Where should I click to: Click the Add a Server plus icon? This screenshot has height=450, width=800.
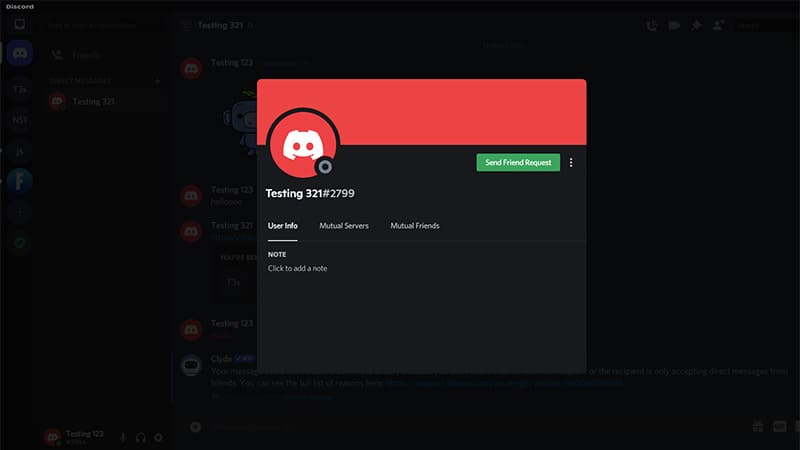coord(20,212)
